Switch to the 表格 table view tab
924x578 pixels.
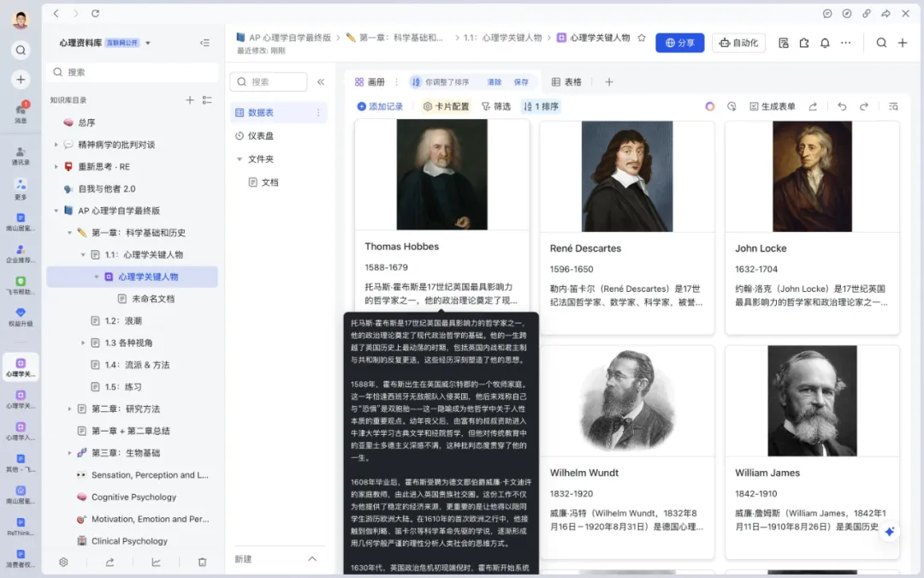[x=570, y=81]
